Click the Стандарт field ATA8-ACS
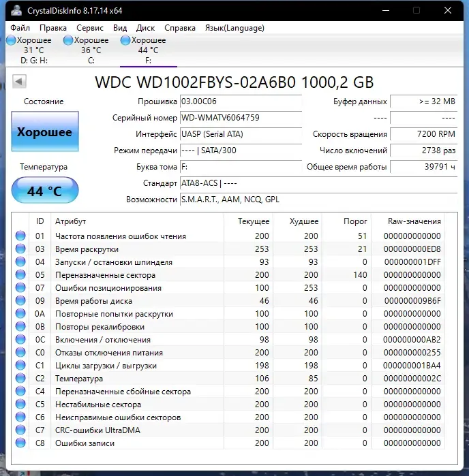The height and width of the screenshot is (476, 469). click(x=318, y=183)
